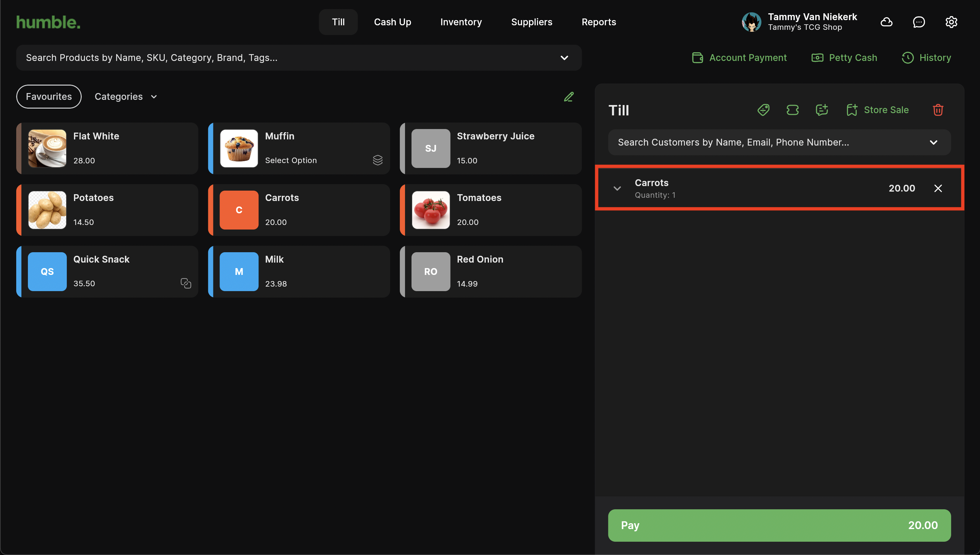Switch to the Cash Up tab
The width and height of the screenshot is (980, 555).
tap(392, 22)
